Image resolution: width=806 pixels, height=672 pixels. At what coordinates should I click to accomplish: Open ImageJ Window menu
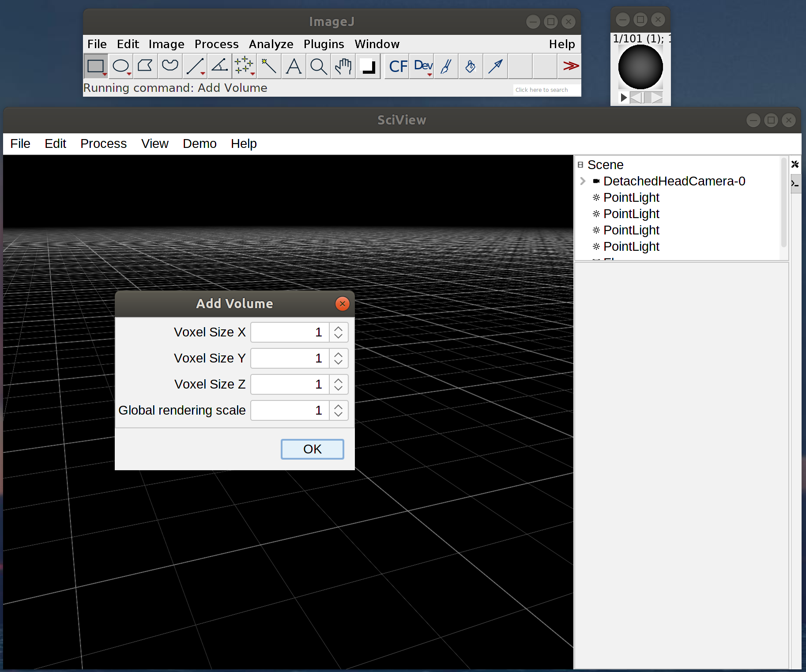(x=377, y=44)
